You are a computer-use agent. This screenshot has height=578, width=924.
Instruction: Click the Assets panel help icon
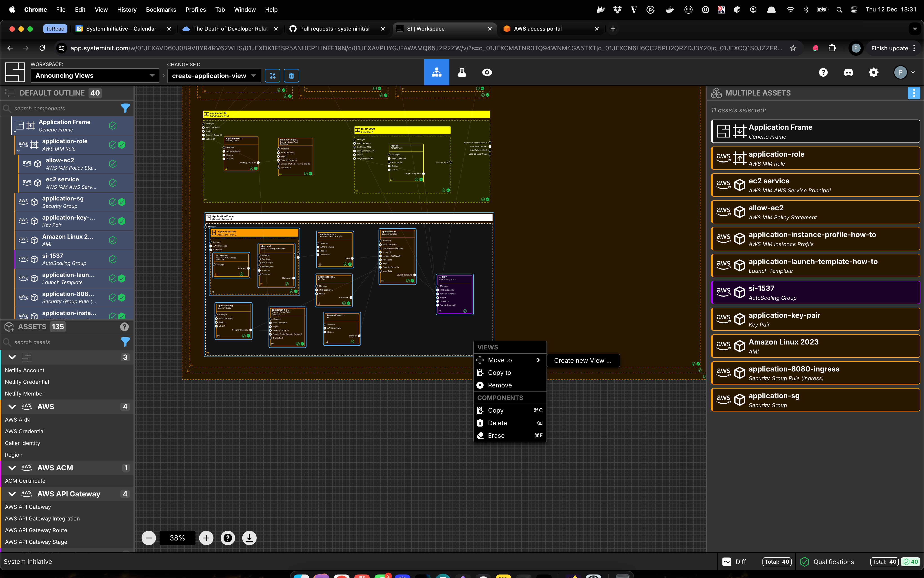124,327
